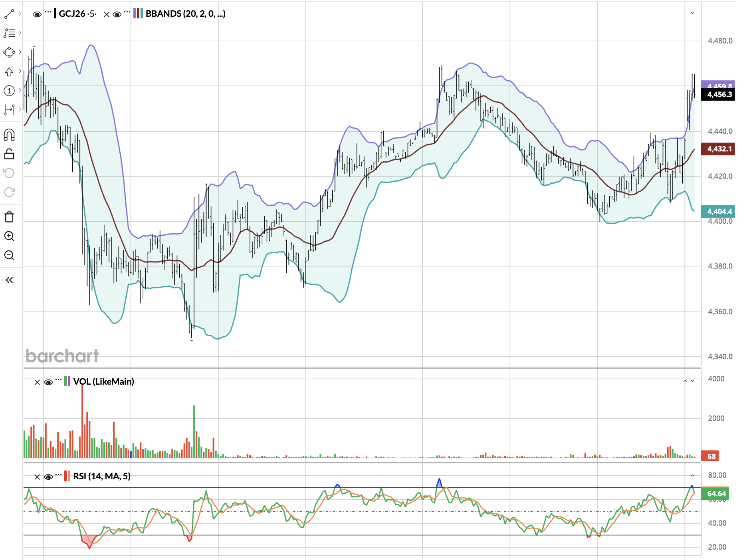Click the RSI value label 64.64
This screenshot has height=560, width=753.
pos(715,494)
